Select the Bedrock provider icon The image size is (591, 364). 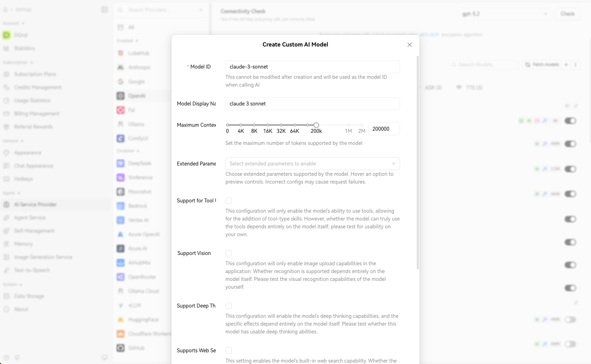coord(121,206)
